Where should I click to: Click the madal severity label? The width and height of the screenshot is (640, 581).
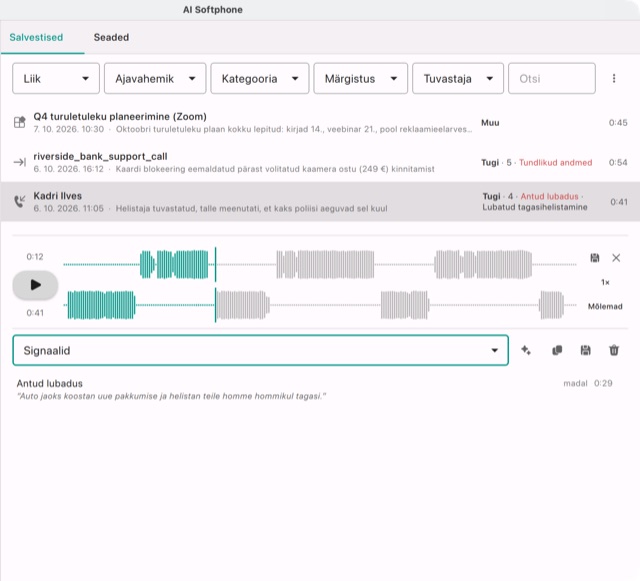[x=575, y=383]
